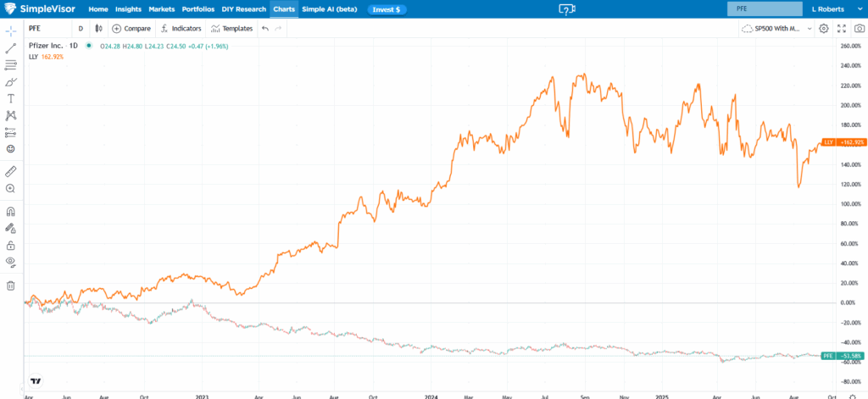This screenshot has width=868, height=399.
Task: Toggle hide all drawings eye icon
Action: tap(11, 261)
